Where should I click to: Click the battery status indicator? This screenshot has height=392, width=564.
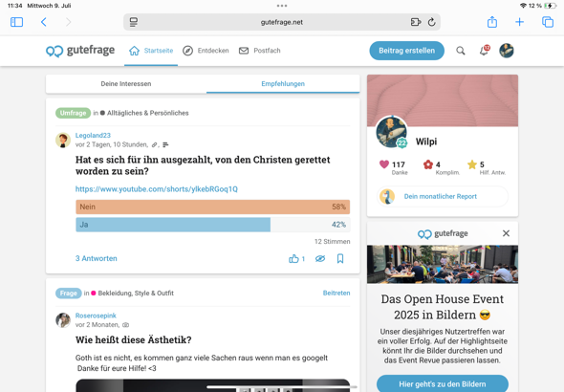[550, 6]
